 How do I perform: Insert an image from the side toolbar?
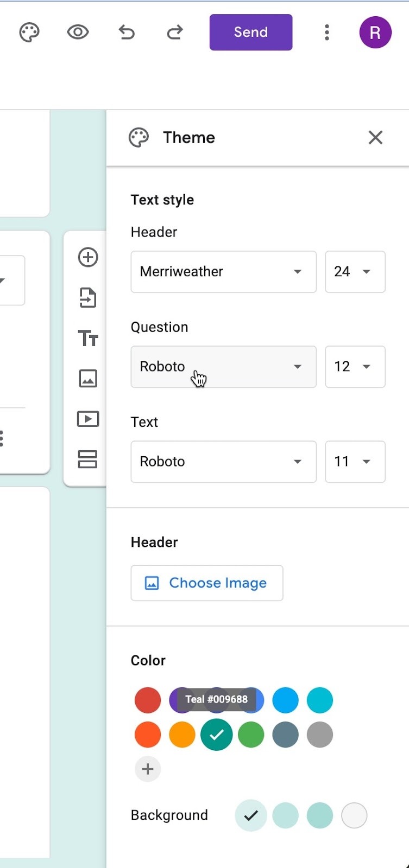tap(88, 378)
